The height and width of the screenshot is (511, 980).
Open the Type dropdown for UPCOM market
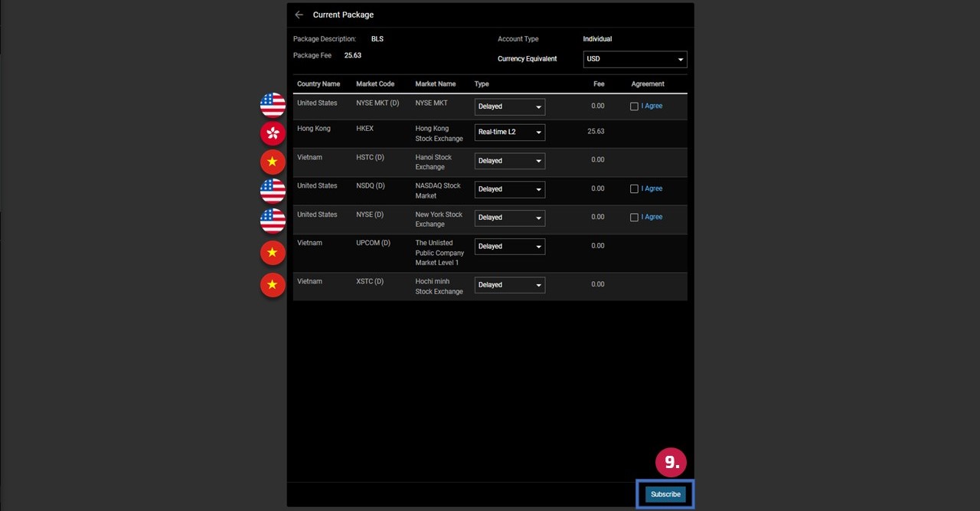(x=509, y=247)
